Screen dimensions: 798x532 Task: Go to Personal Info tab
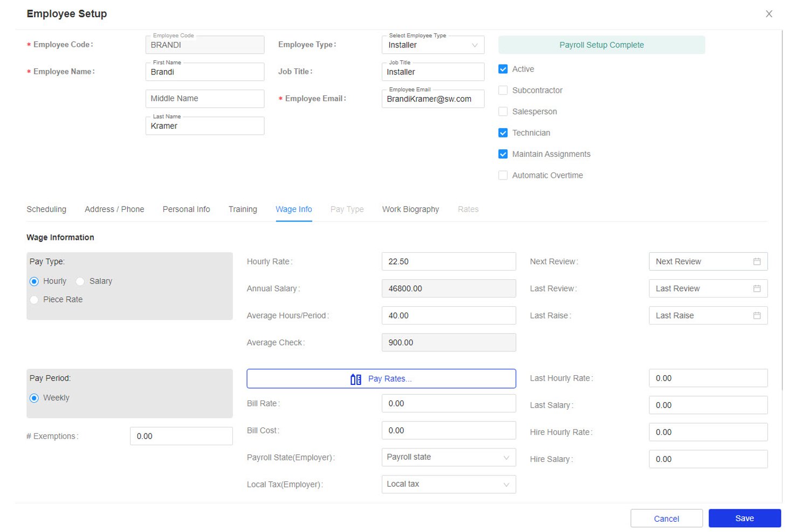(x=187, y=209)
